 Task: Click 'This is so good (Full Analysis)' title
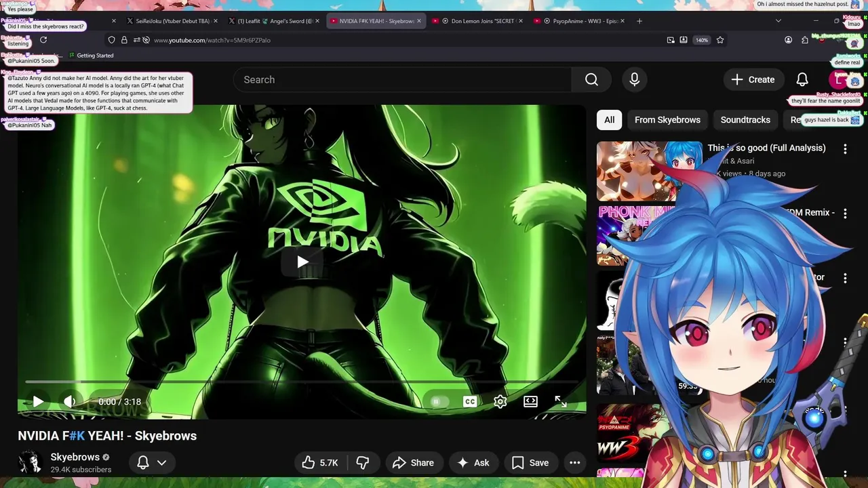(x=766, y=148)
